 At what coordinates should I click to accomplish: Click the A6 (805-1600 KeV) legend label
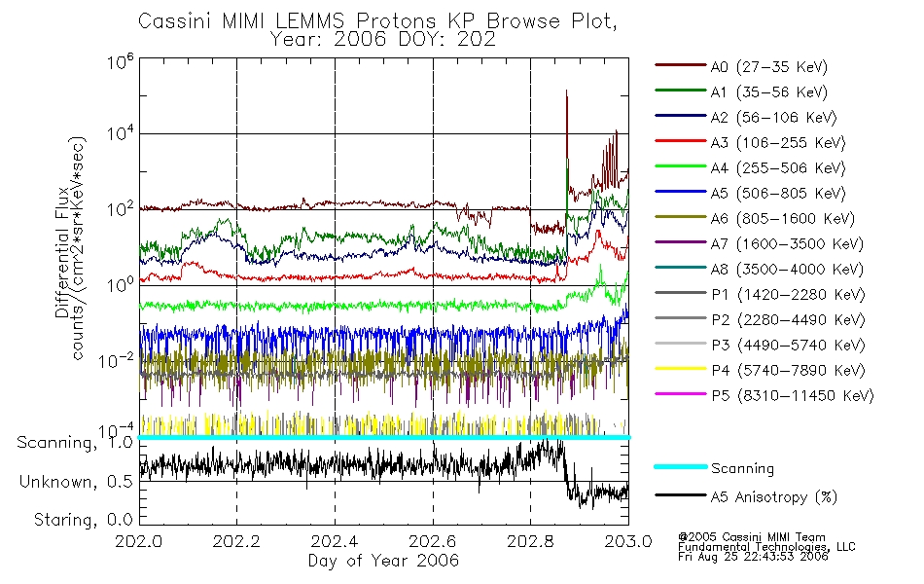tap(783, 219)
